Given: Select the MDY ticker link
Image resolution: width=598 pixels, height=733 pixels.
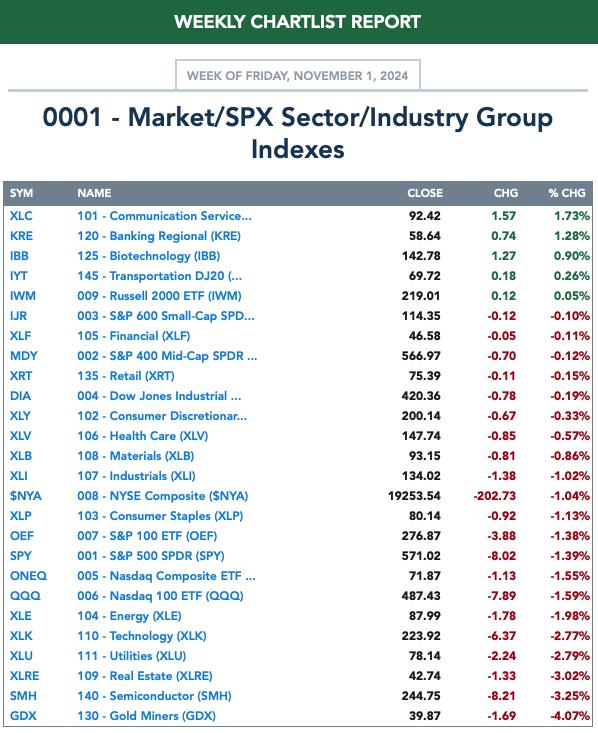Looking at the screenshot, I should 23,356.
